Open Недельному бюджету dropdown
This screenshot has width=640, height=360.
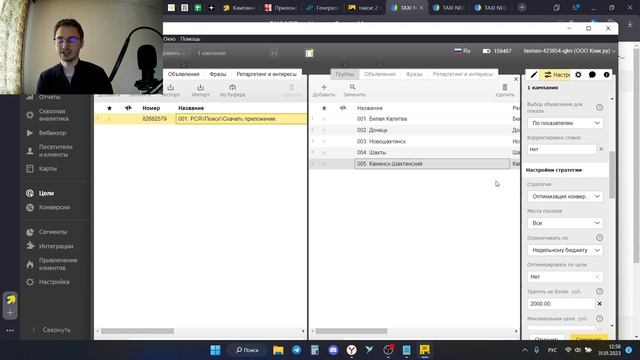coord(565,250)
